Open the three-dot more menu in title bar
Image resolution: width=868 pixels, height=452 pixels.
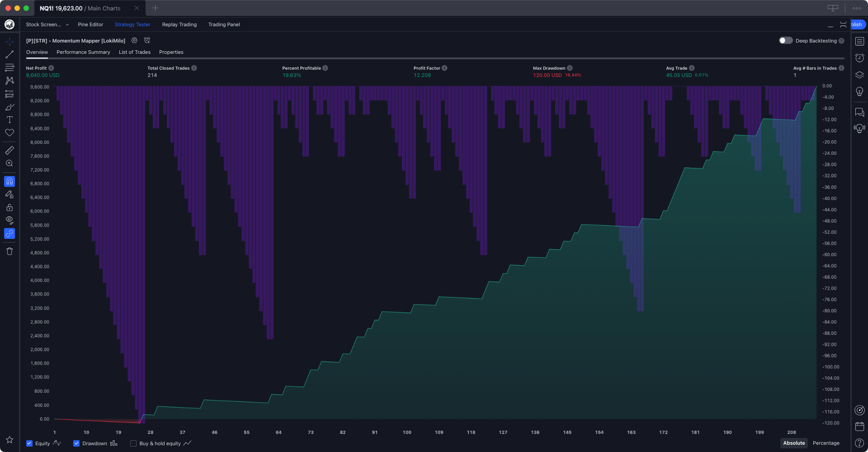coord(857,8)
